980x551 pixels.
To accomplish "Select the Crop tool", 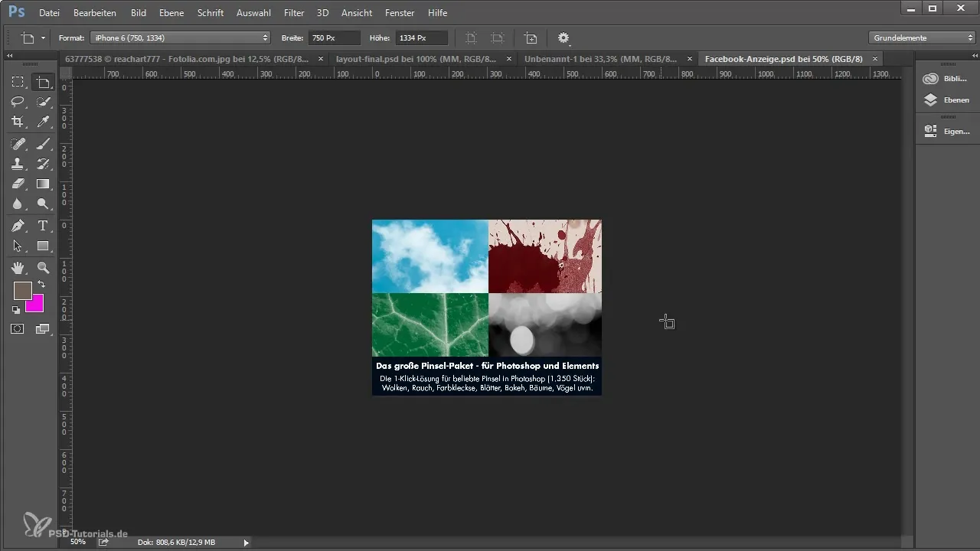I will 18,122.
